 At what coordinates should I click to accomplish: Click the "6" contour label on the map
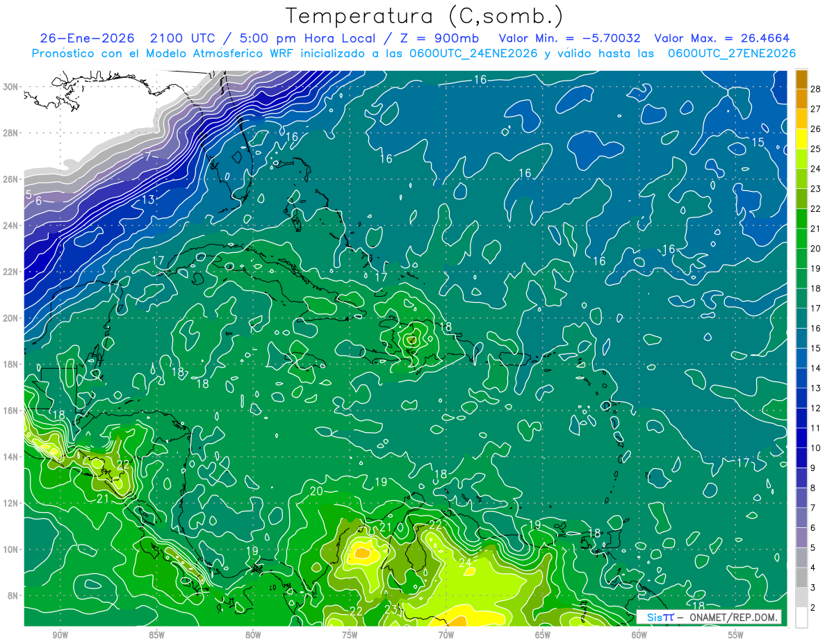[x=39, y=201]
